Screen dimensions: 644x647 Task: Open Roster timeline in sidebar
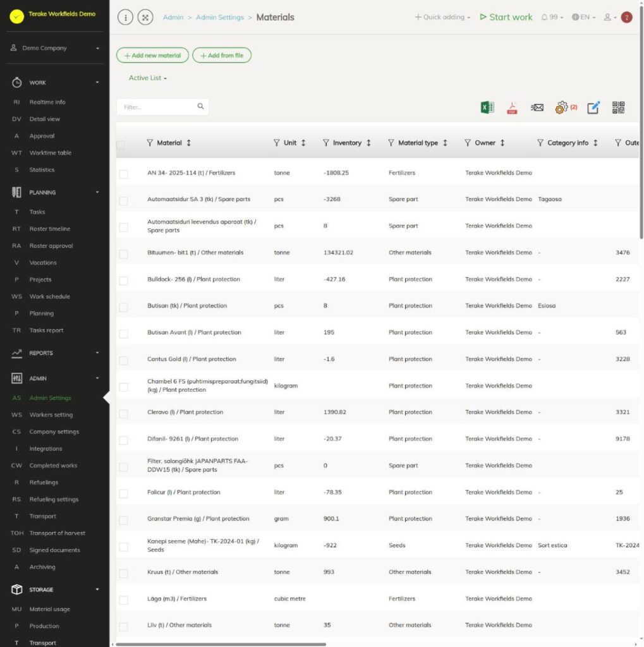pos(49,229)
